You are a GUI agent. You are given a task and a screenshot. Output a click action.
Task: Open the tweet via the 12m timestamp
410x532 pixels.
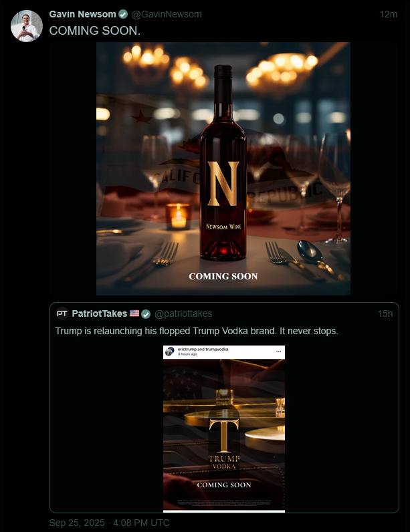coord(389,14)
